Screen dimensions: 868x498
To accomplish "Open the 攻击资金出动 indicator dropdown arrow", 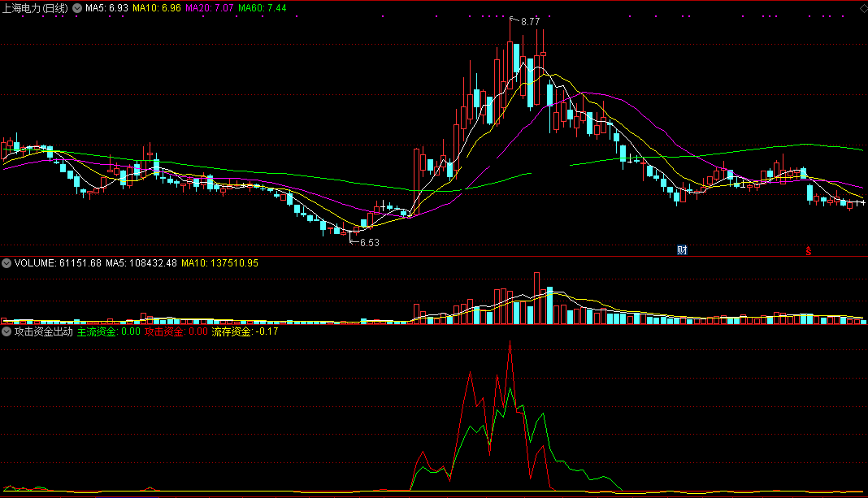I will coord(7,331).
